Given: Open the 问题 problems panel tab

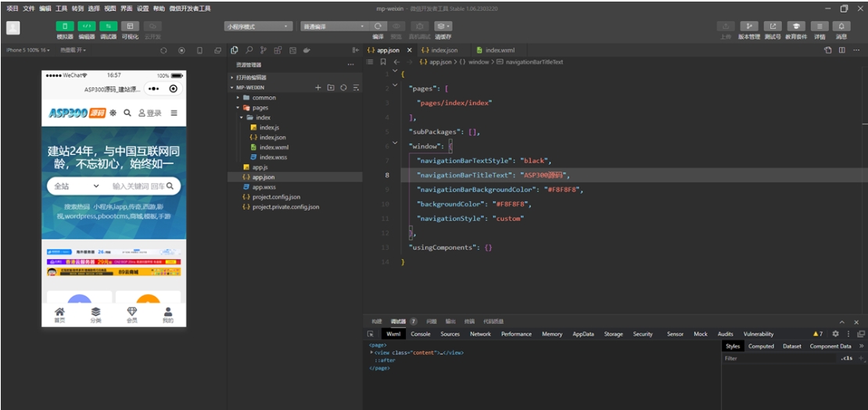Looking at the screenshot, I should click(x=431, y=322).
